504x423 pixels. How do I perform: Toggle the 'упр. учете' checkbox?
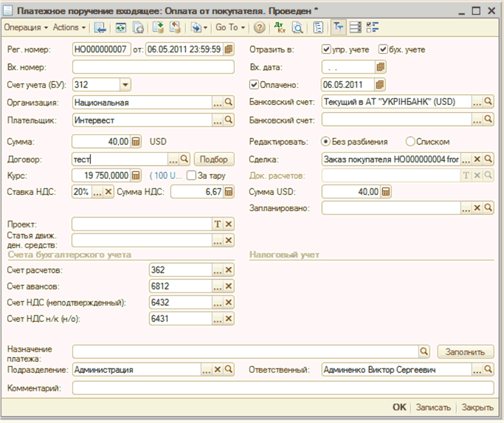[x=327, y=49]
